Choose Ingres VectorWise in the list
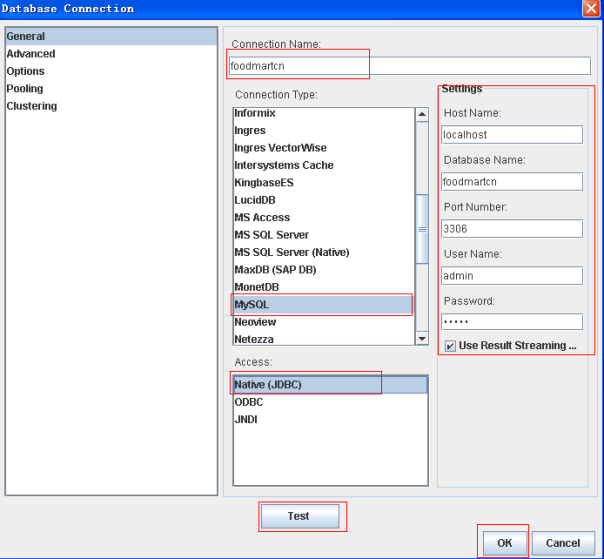 click(324, 148)
